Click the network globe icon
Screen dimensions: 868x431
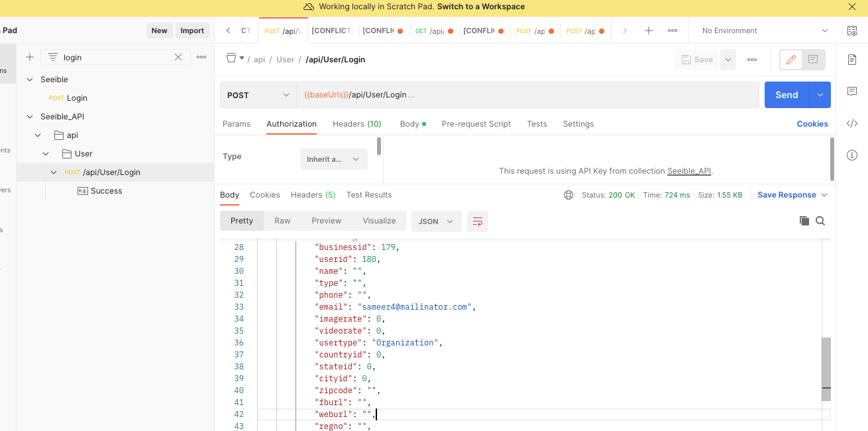569,195
